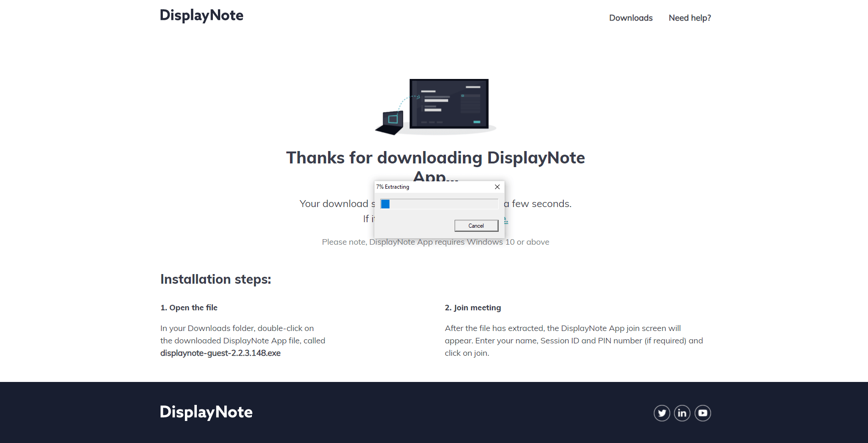Click the extraction progress bar
Screen dimensions: 868x443
[x=439, y=204]
